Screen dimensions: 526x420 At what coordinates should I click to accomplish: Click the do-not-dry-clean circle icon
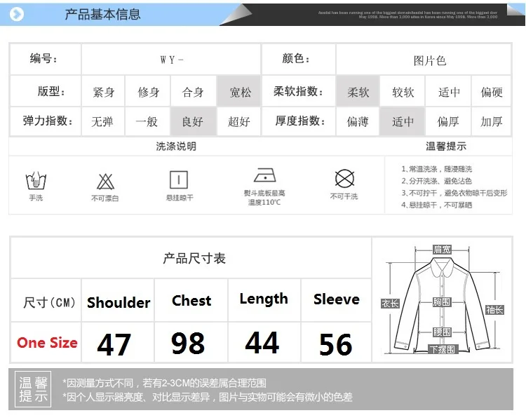point(344,178)
